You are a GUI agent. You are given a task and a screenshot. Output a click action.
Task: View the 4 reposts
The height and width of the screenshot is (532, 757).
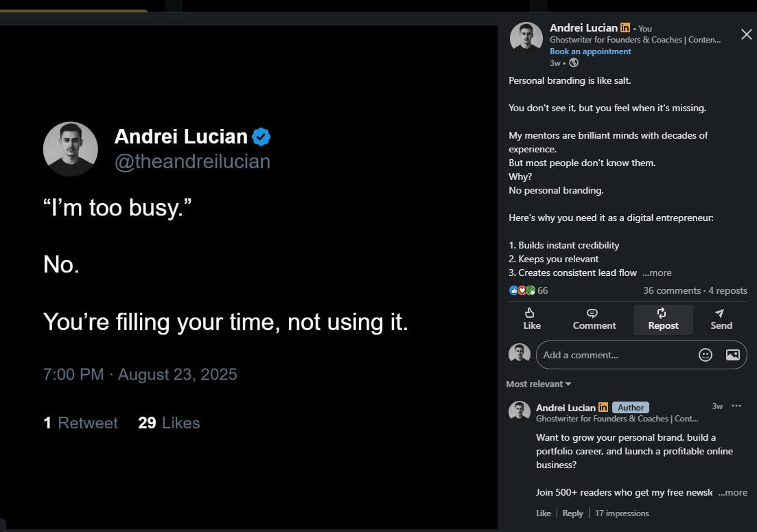pos(727,290)
